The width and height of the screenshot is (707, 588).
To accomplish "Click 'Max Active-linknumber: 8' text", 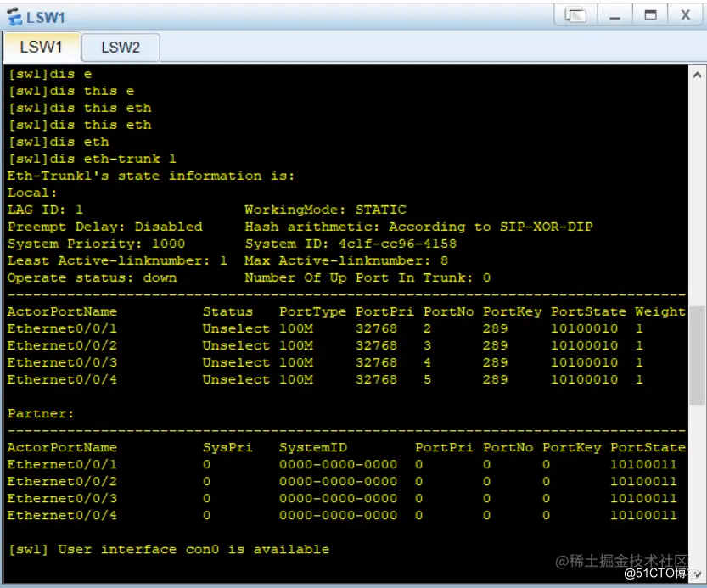I will point(345,260).
